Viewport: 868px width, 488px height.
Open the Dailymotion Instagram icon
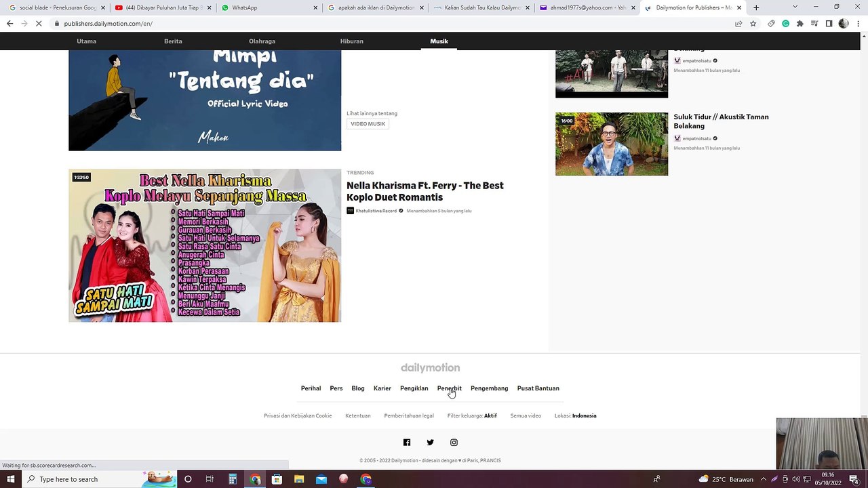coord(454,443)
